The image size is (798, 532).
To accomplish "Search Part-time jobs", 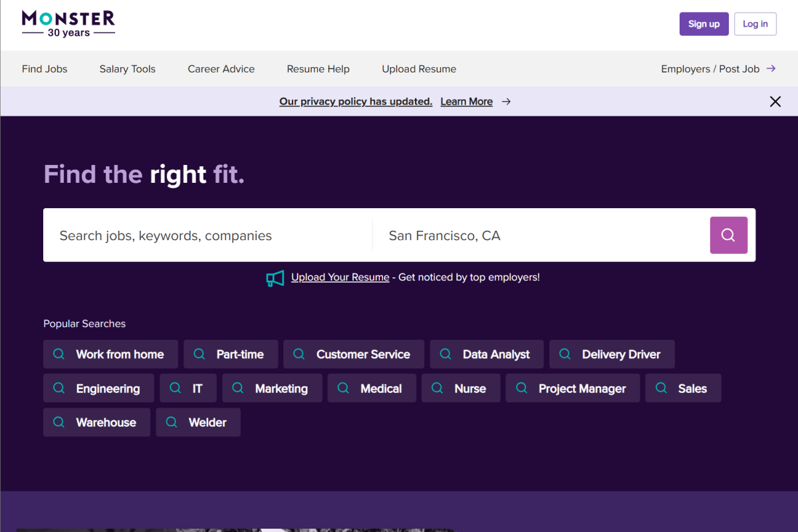I will 231,354.
